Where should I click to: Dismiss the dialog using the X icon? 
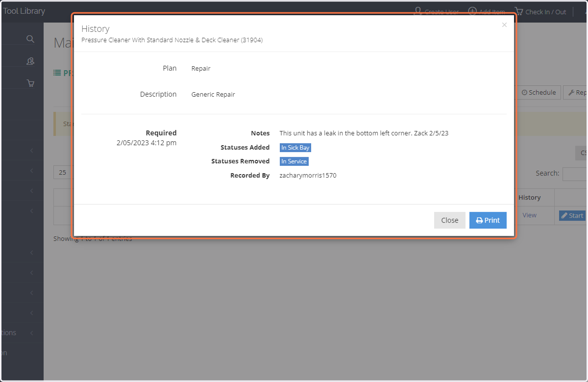[x=504, y=25]
